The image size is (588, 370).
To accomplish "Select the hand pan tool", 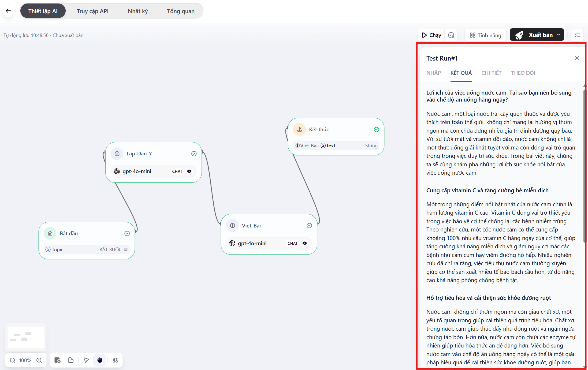I will pos(100,360).
